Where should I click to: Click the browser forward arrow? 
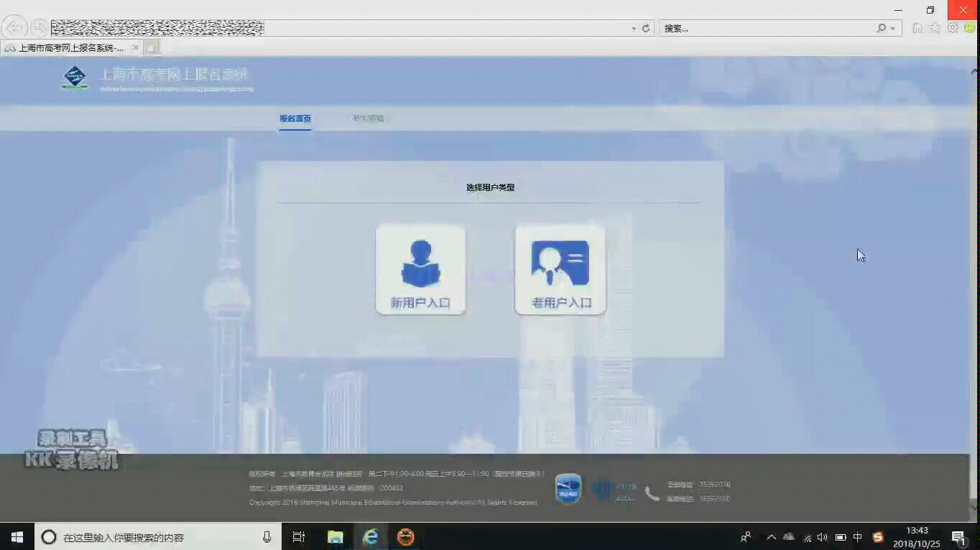39,28
